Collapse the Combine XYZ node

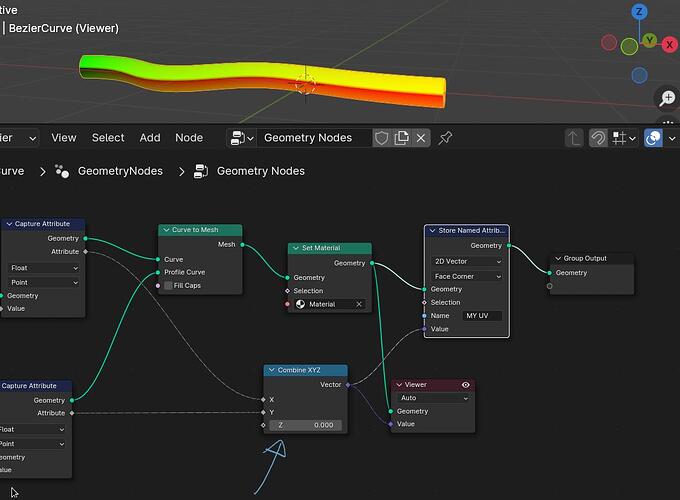click(271, 370)
